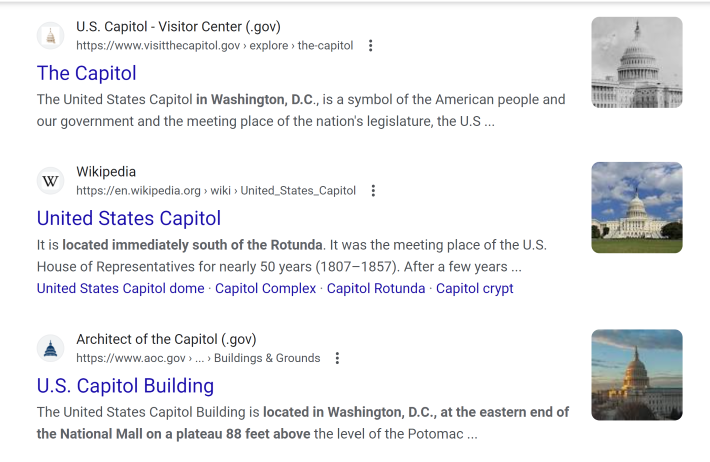The width and height of the screenshot is (710, 462).
Task: Follow the 'Capitol Complex' sitelink
Action: [x=265, y=289]
